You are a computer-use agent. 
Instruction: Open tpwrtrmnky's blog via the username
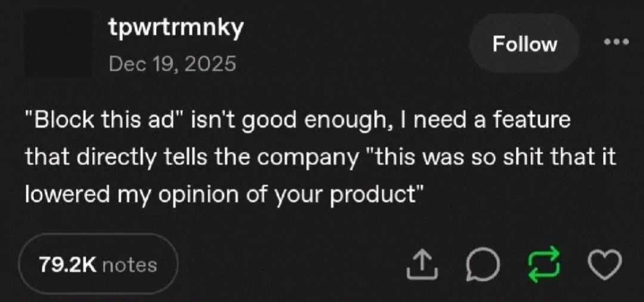click(x=176, y=30)
